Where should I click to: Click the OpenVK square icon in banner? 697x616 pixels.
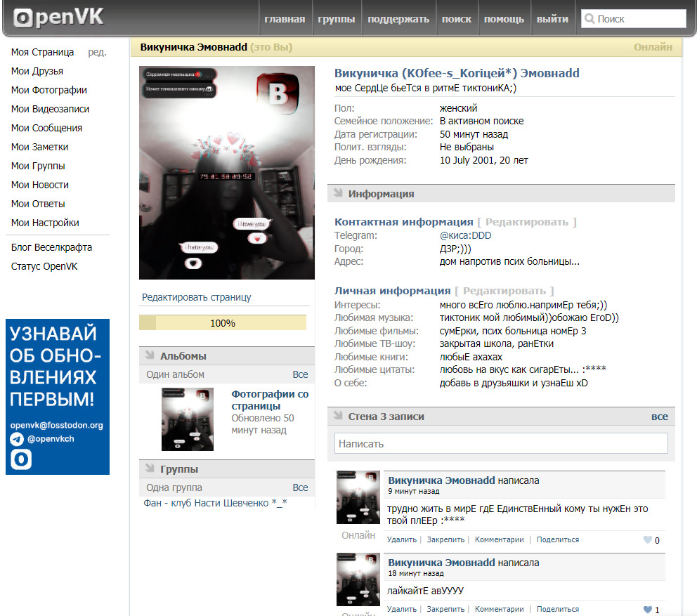(x=21, y=459)
